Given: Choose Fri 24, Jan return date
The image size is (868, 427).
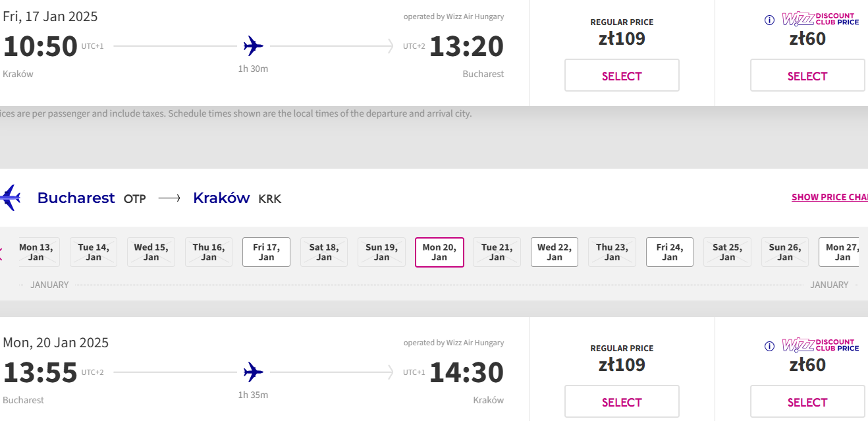Looking at the screenshot, I should coord(670,252).
